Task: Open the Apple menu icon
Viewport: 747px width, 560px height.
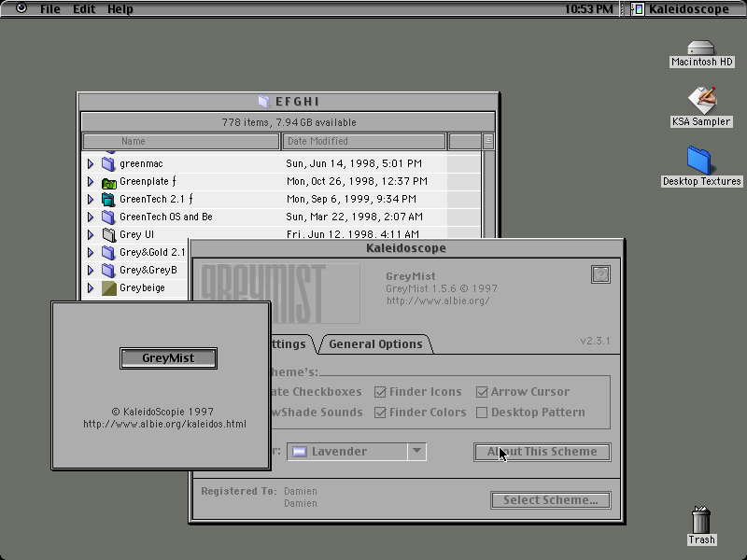Action: (x=21, y=8)
